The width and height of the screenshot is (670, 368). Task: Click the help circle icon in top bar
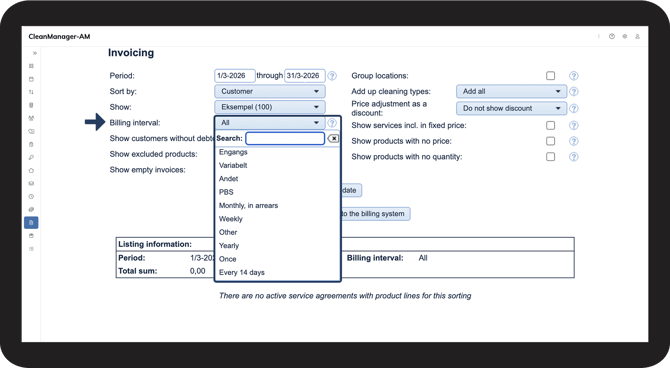pos(612,36)
